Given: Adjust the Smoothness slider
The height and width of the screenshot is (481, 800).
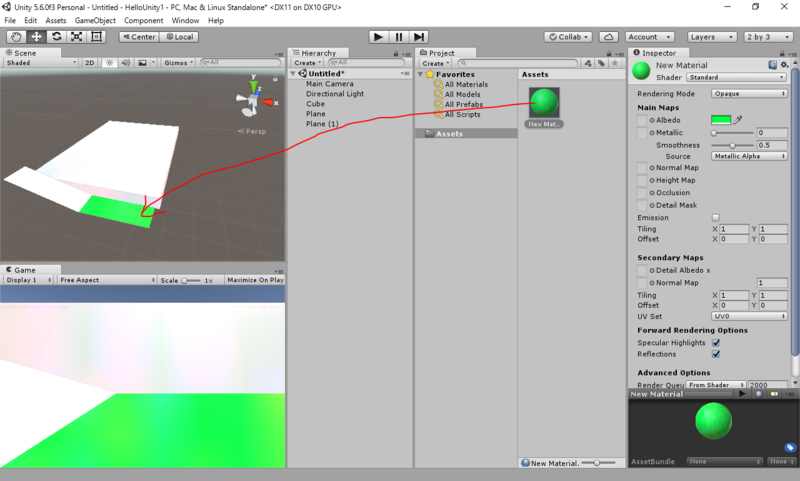Looking at the screenshot, I should (733, 145).
